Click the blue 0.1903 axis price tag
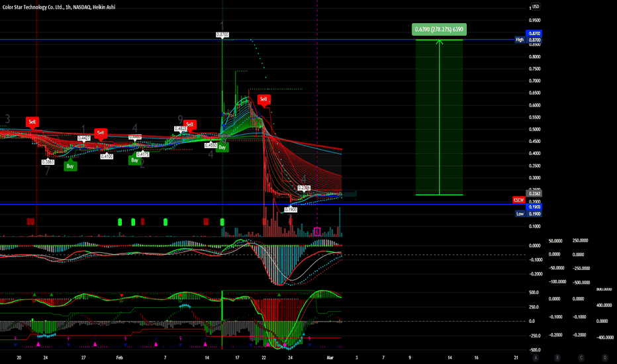 534,206
